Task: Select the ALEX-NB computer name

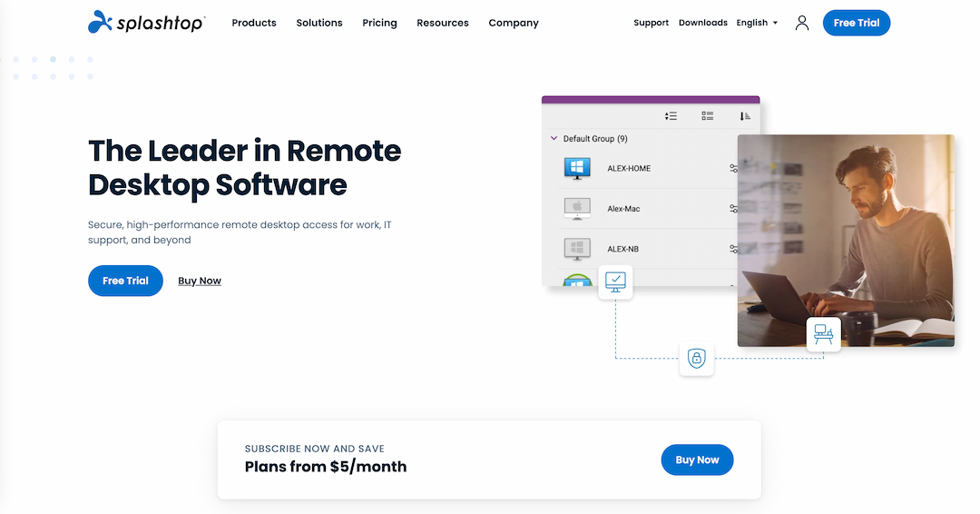Action: click(623, 249)
